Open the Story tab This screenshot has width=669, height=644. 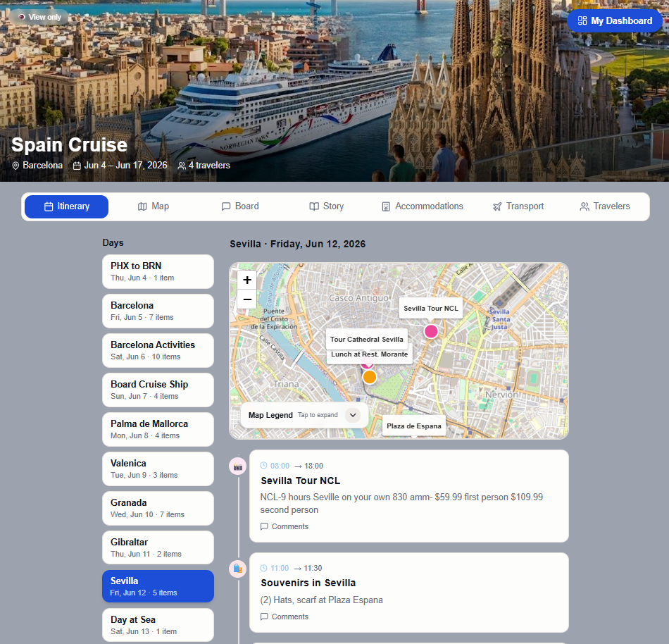pyautogui.click(x=326, y=206)
